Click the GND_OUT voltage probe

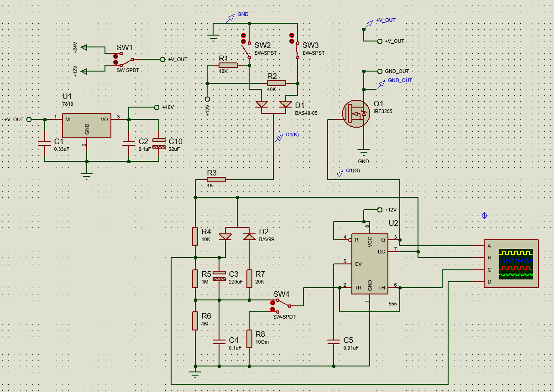(382, 85)
